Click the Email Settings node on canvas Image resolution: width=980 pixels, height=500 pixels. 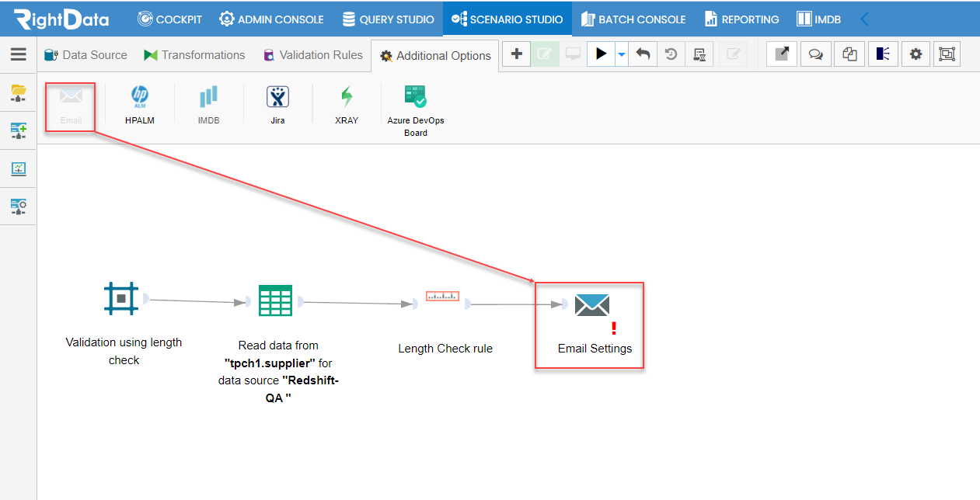coord(592,306)
